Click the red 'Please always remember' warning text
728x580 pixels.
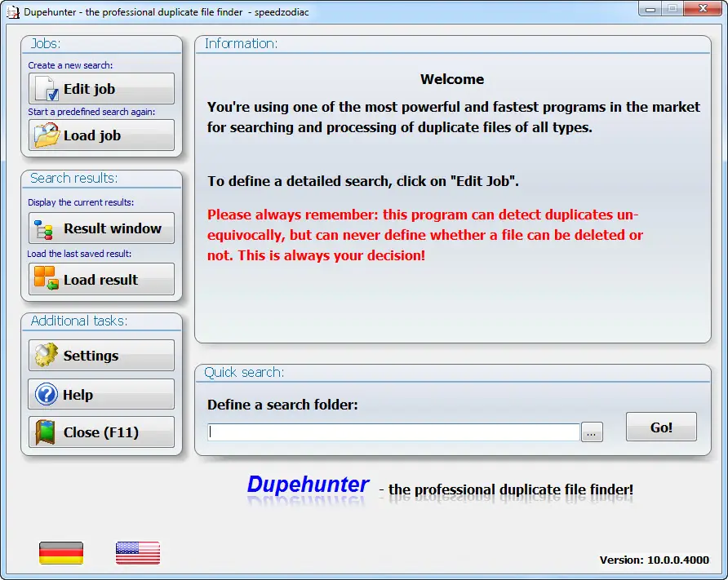tap(425, 235)
